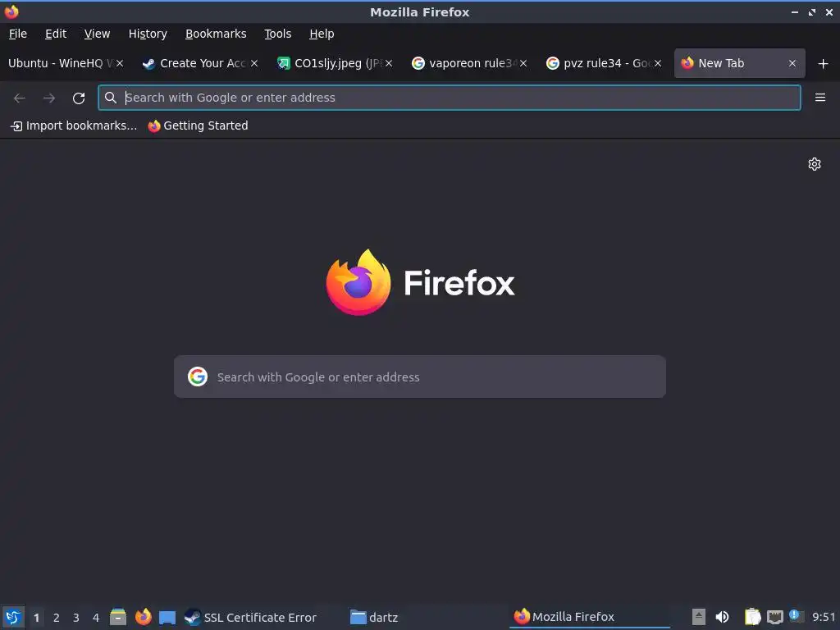This screenshot has width=840, height=630.
Task: Close the pvz search tab
Action: [658, 63]
